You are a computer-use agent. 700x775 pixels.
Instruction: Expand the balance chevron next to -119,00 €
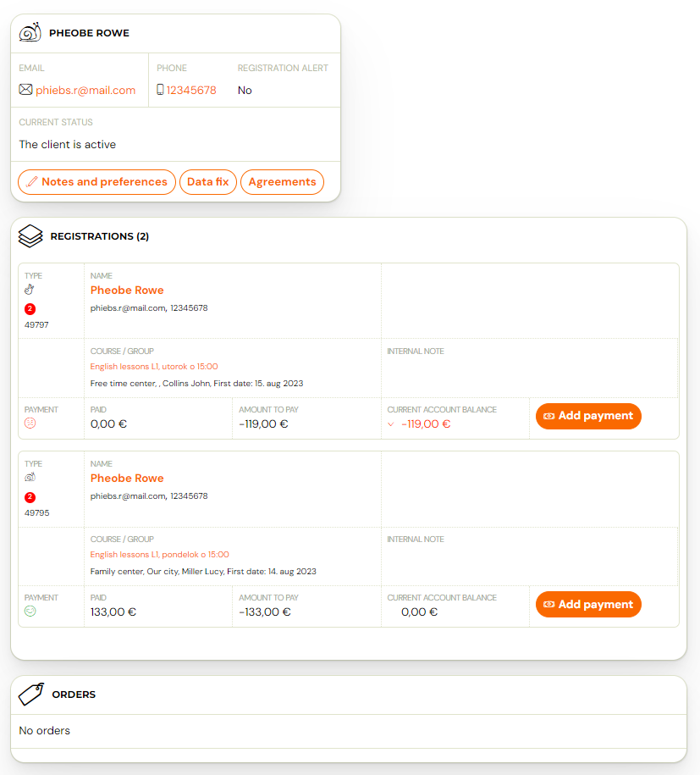coord(391,424)
